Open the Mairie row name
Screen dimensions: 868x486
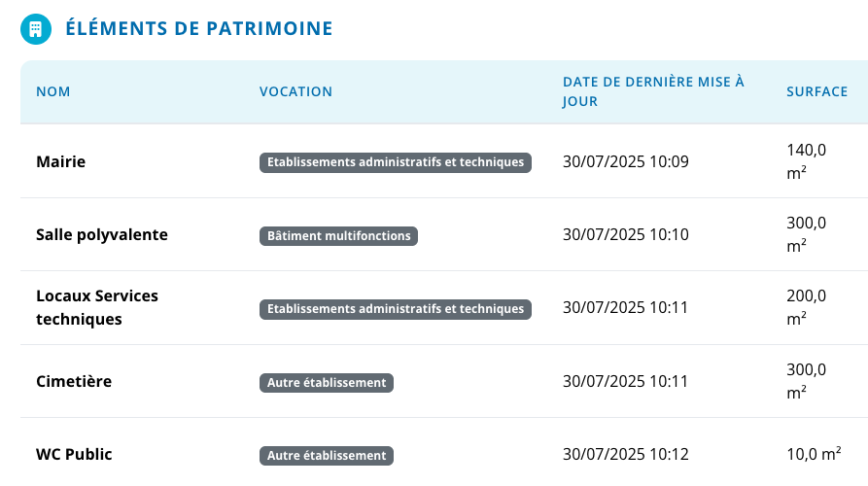61,161
